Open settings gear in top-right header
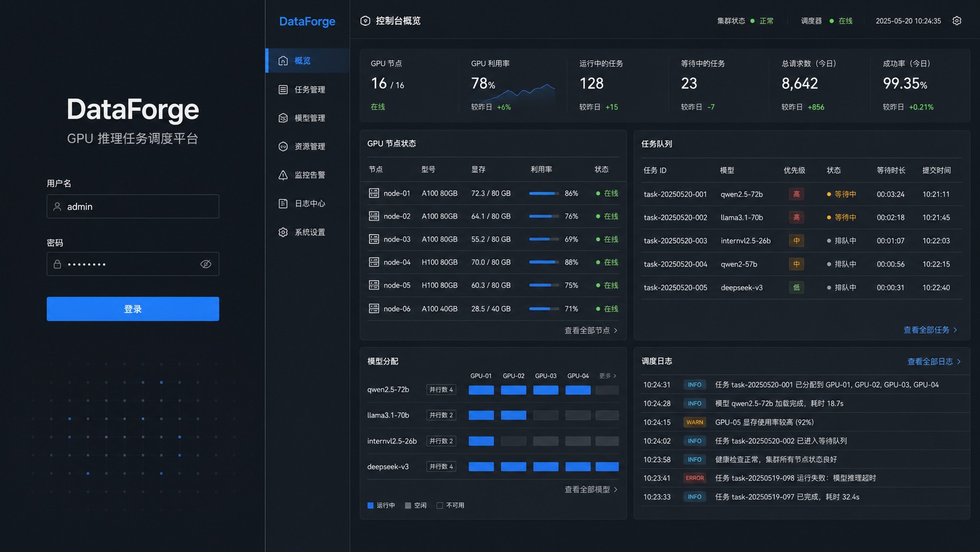This screenshot has height=552, width=980. 957,21
